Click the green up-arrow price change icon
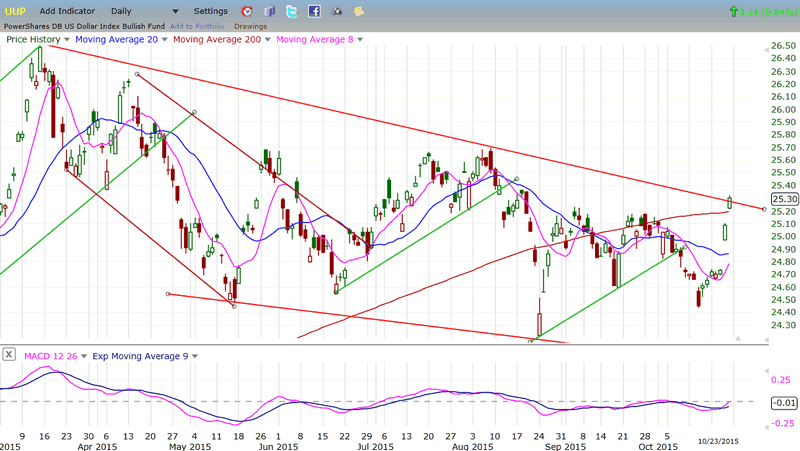 736,11
